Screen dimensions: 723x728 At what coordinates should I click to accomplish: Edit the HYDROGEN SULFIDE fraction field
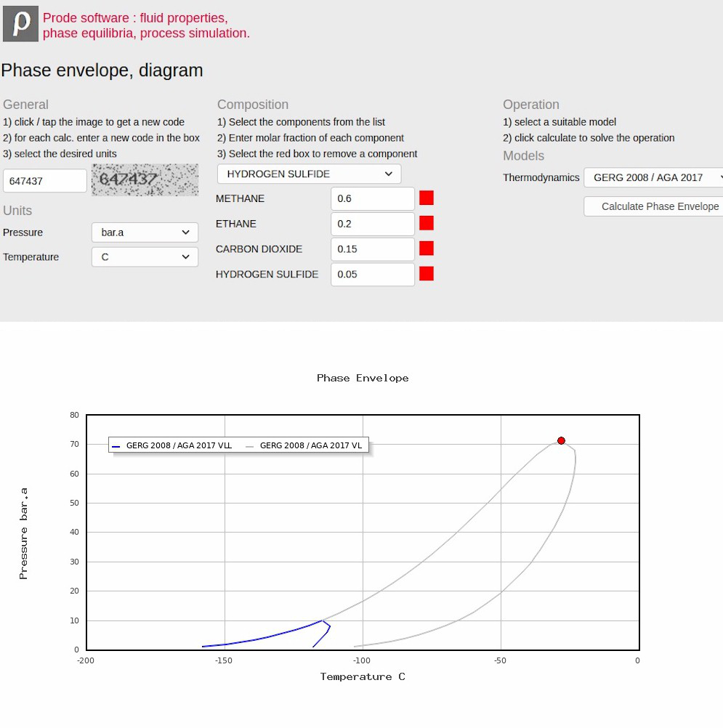pyautogui.click(x=373, y=275)
